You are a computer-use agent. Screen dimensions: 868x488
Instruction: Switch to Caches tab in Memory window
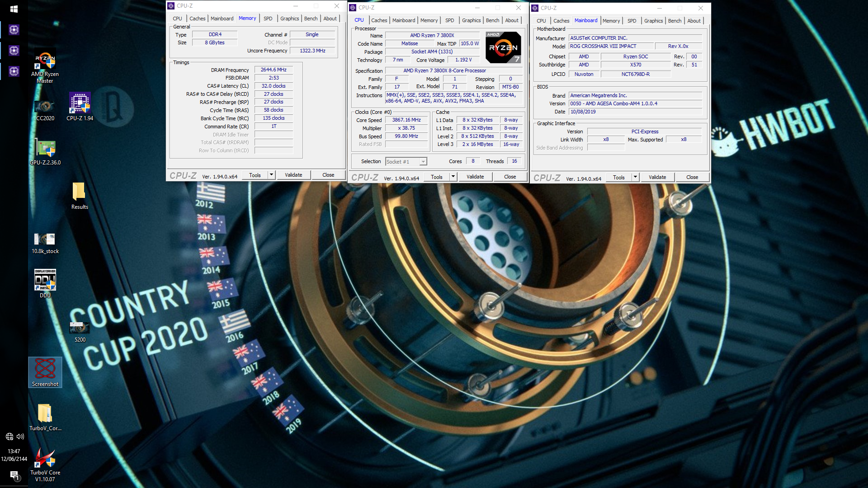(x=197, y=19)
